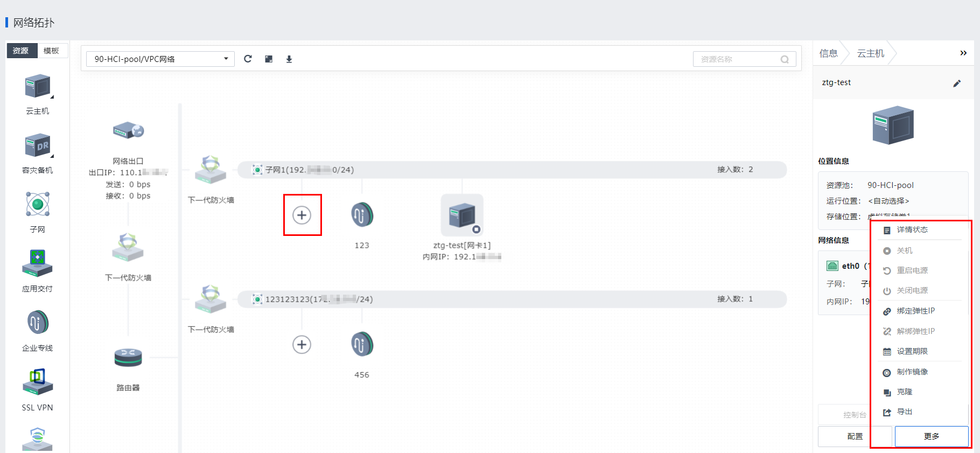
Task: Click the 子网1 subnet bar
Action: pos(512,170)
